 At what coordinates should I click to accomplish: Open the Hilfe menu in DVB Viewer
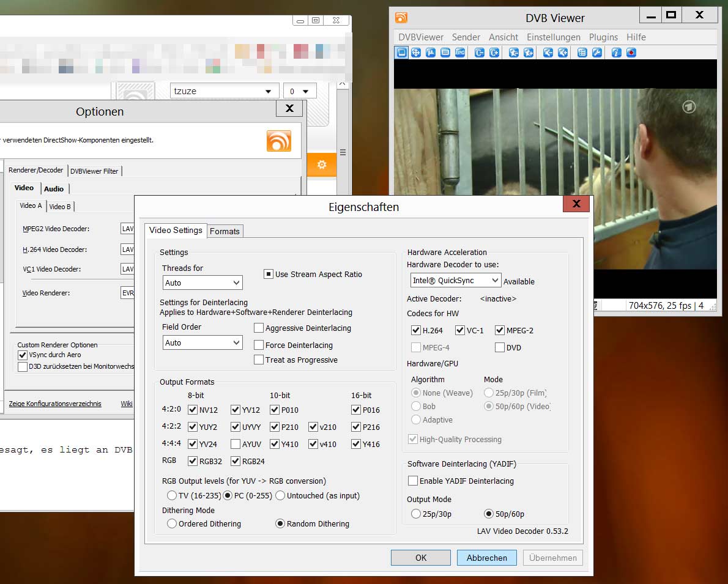tap(636, 37)
